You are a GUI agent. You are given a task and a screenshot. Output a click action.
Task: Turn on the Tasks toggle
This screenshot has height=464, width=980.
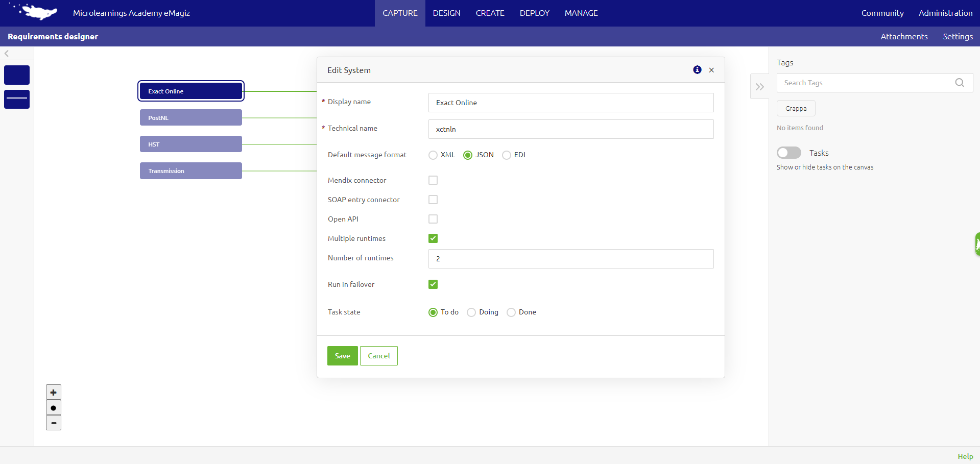click(788, 152)
